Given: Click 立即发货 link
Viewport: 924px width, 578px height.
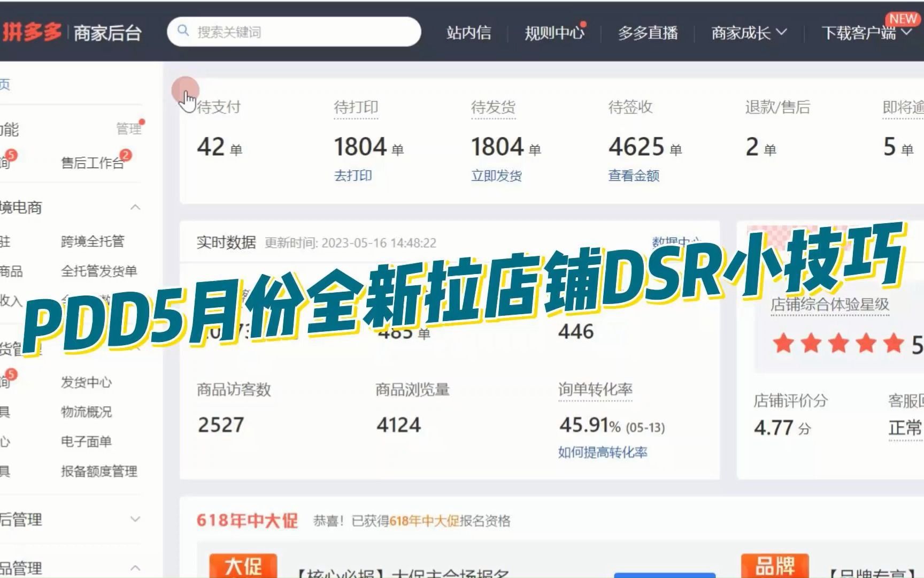Looking at the screenshot, I should [496, 176].
